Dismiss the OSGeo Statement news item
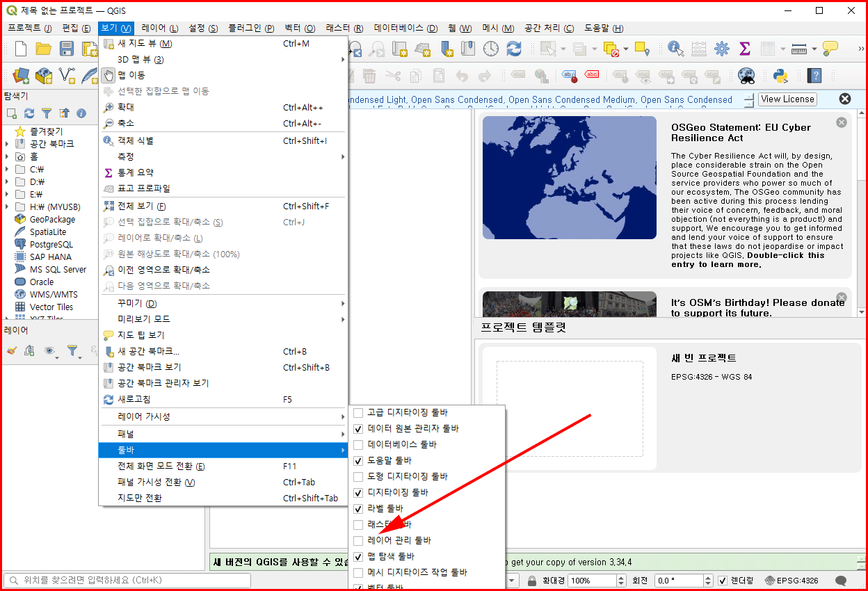This screenshot has width=868, height=591. (842, 122)
